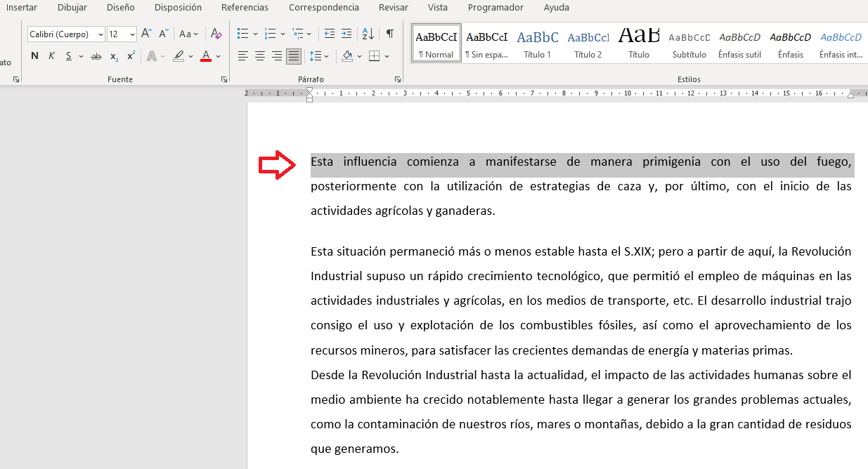Toggle strikethrough formatting

click(x=96, y=56)
